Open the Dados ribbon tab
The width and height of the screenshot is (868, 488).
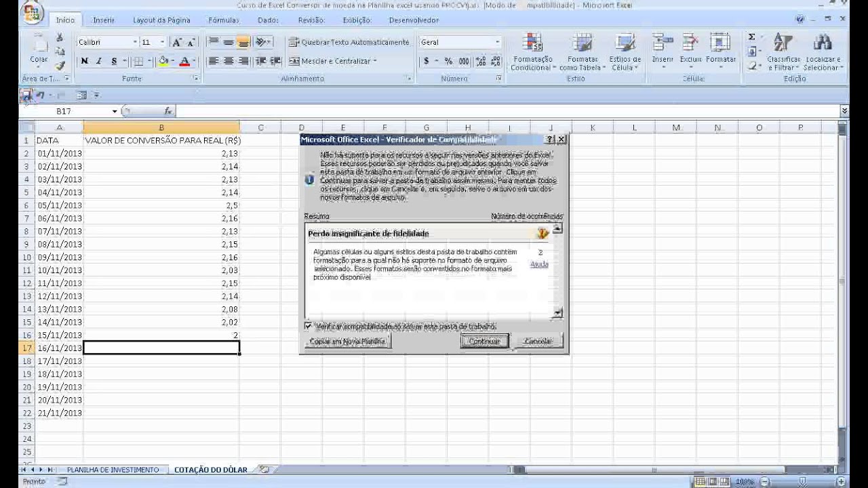click(269, 20)
